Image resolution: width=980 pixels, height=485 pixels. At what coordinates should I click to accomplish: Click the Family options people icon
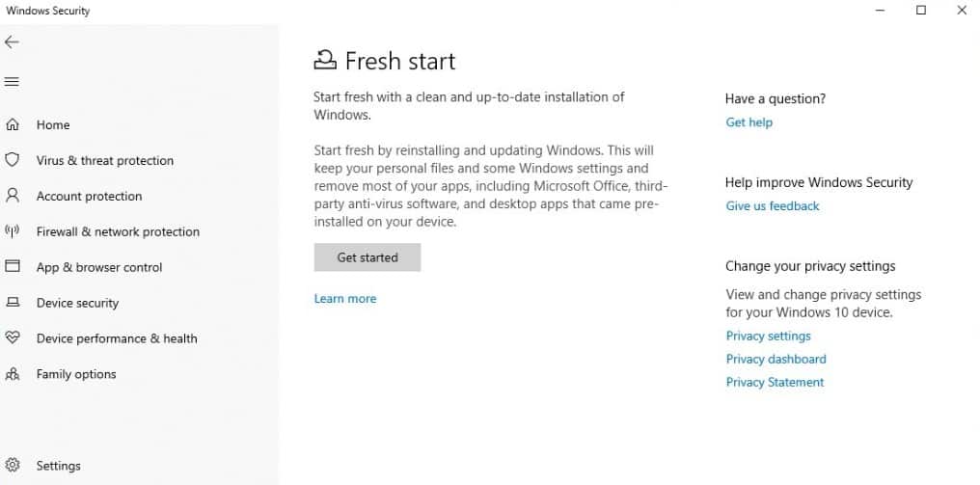[13, 374]
